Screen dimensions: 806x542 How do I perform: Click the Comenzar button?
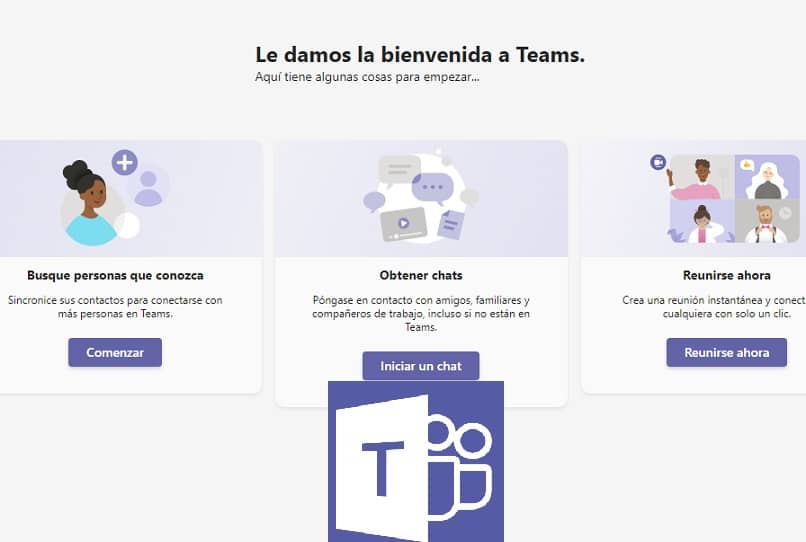tap(115, 352)
